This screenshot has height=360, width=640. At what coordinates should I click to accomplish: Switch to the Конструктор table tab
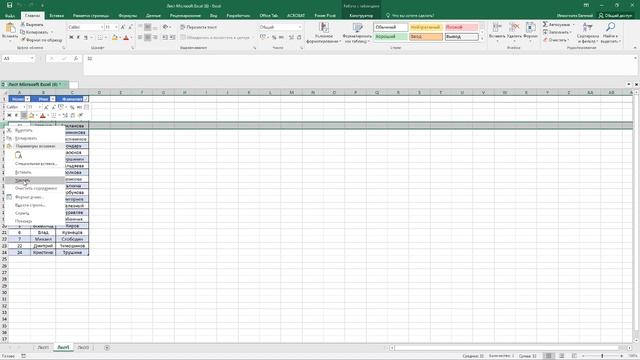tap(361, 16)
